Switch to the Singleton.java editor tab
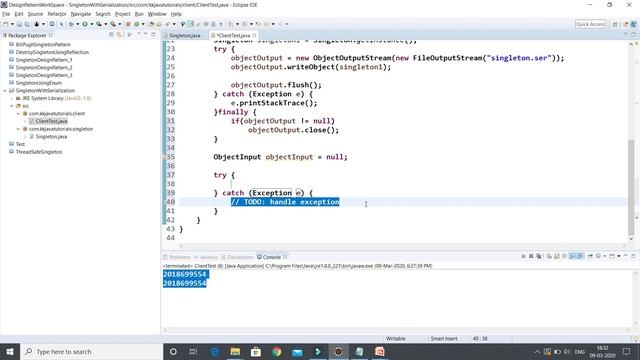The height and width of the screenshot is (360, 640). pyautogui.click(x=184, y=36)
